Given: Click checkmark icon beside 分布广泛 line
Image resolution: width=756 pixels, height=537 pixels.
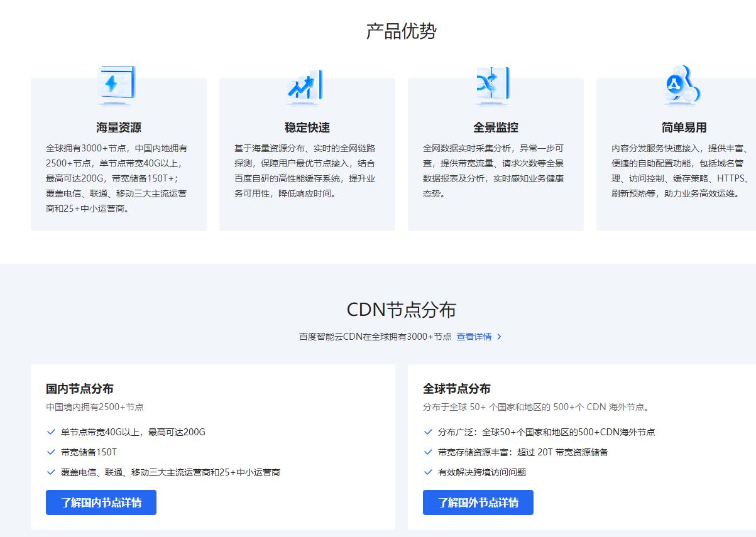Looking at the screenshot, I should pyautogui.click(x=428, y=432).
